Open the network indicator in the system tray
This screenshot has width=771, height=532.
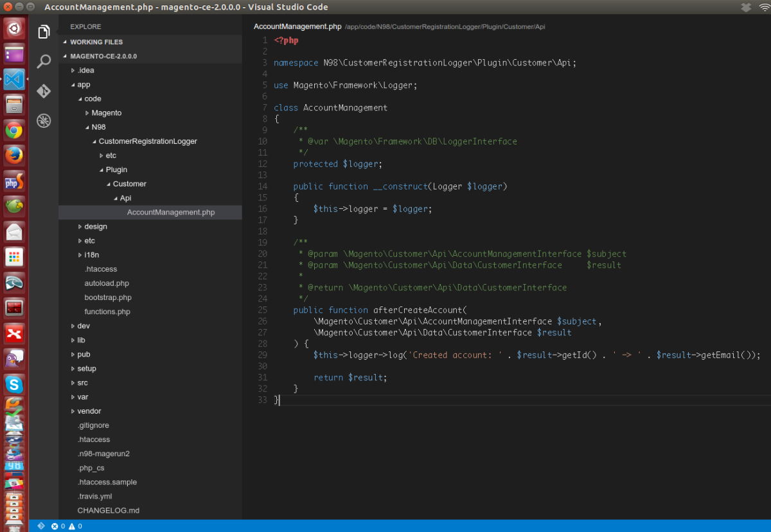pos(763,7)
